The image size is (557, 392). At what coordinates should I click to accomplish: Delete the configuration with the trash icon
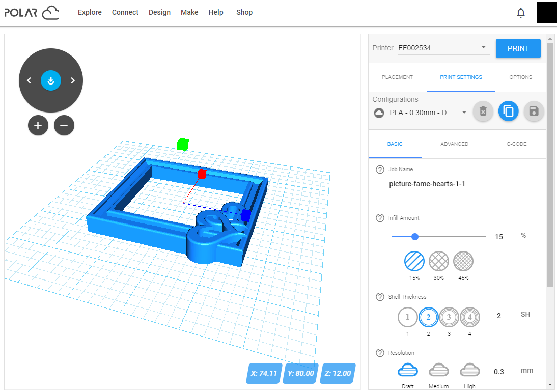[483, 111]
